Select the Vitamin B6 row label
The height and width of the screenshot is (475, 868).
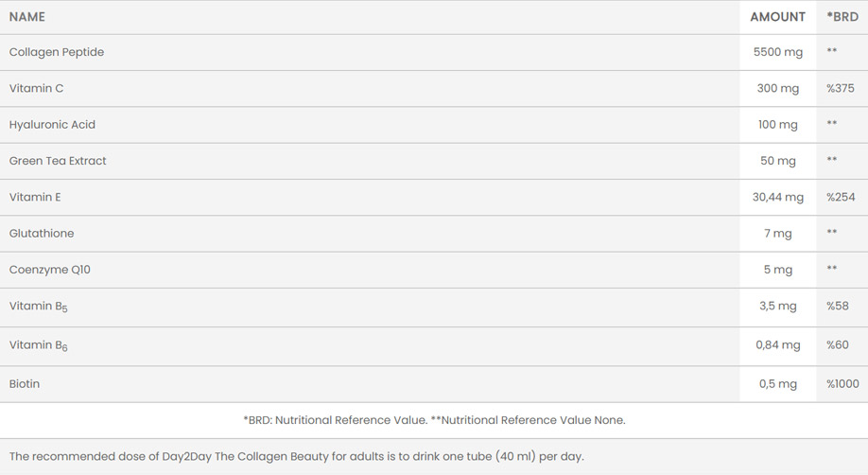pyautogui.click(x=38, y=345)
